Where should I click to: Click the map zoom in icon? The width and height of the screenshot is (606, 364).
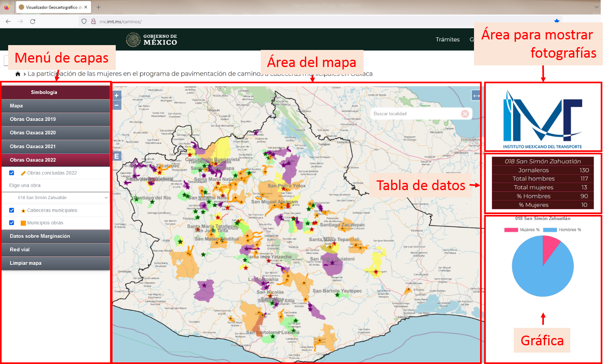[116, 95]
